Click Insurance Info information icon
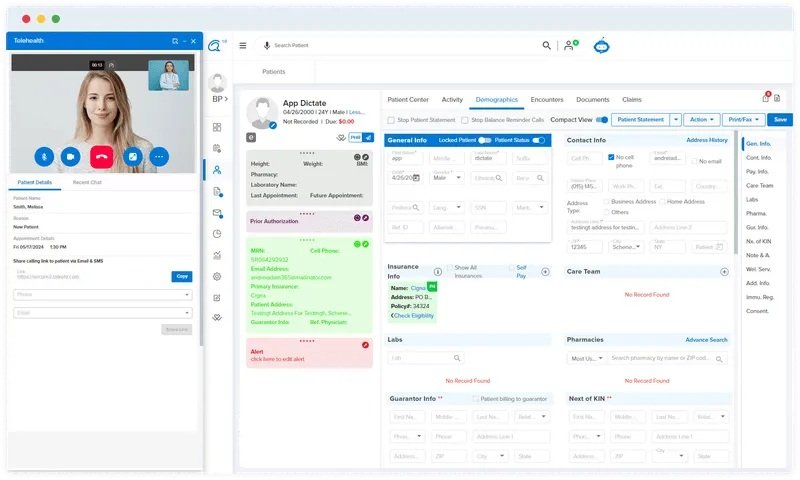The image size is (800, 480). (438, 272)
